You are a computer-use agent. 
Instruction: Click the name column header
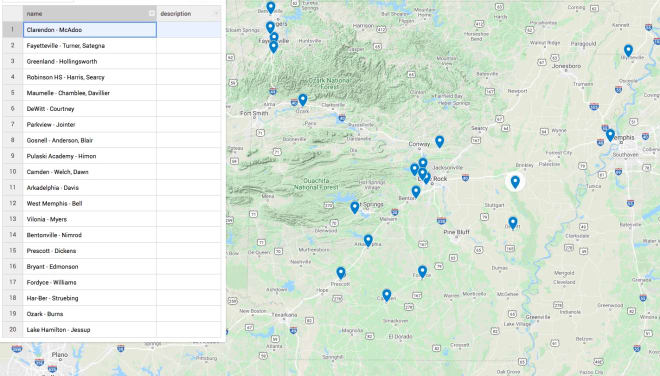pos(90,13)
